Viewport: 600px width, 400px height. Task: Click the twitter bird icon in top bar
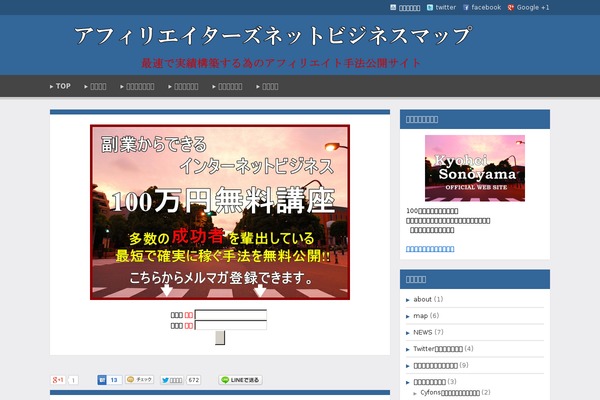click(x=430, y=7)
